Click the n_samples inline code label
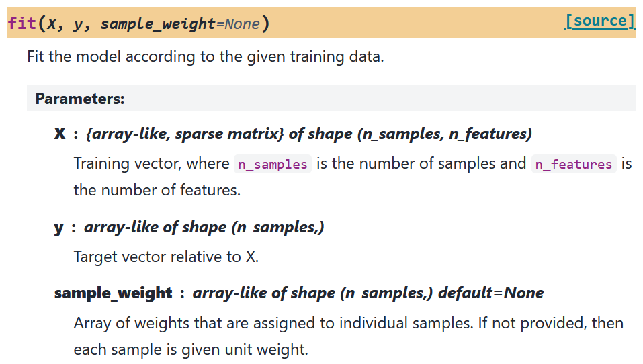 [273, 165]
